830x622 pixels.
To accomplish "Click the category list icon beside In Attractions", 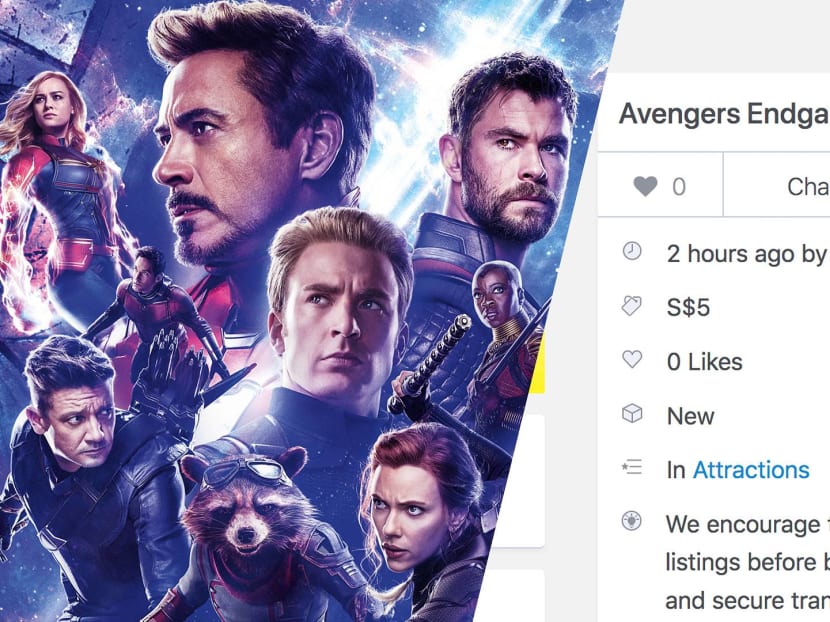I will tap(630, 469).
